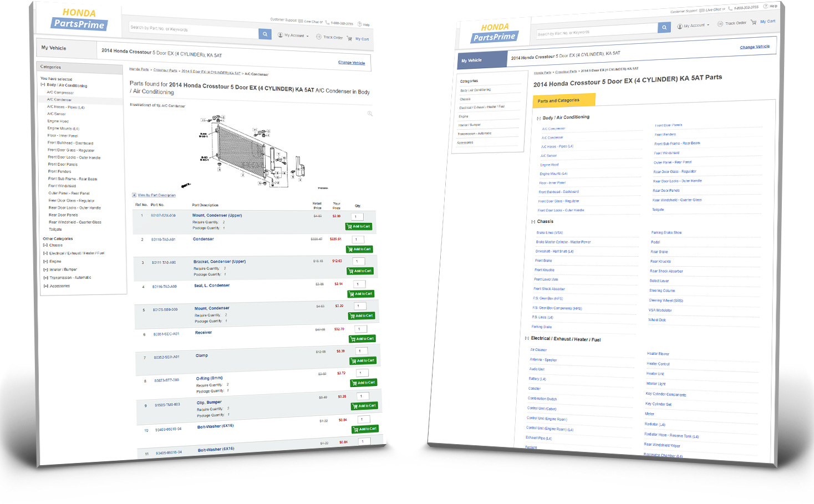814x504 pixels.
Task: Click the Help question mark icon on right page
Action: (766, 6)
